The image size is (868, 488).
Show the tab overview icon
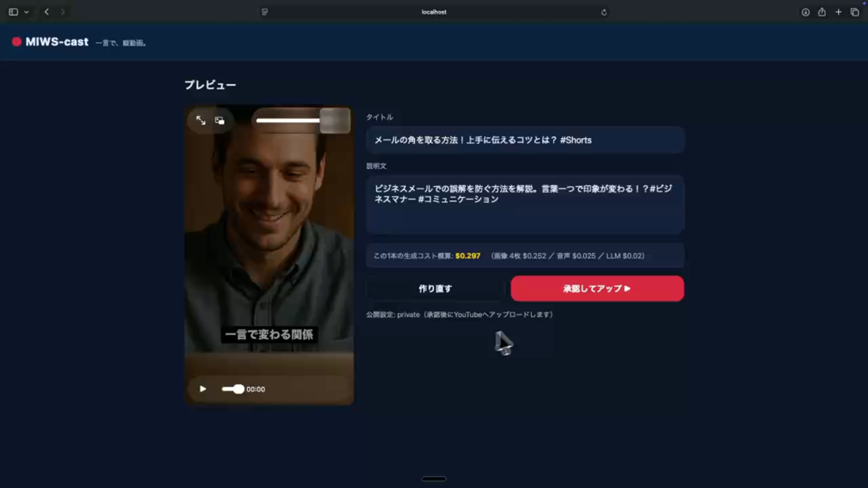coord(855,12)
